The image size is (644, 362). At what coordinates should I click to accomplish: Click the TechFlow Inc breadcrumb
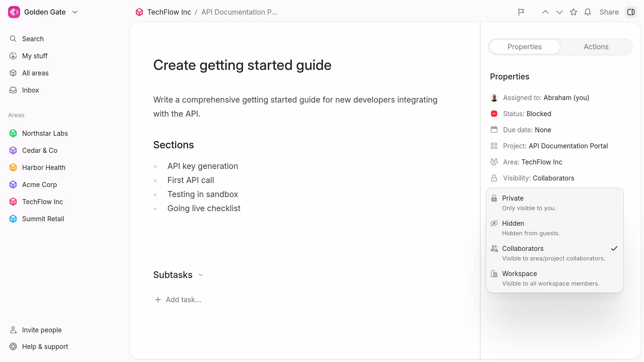pos(163,12)
